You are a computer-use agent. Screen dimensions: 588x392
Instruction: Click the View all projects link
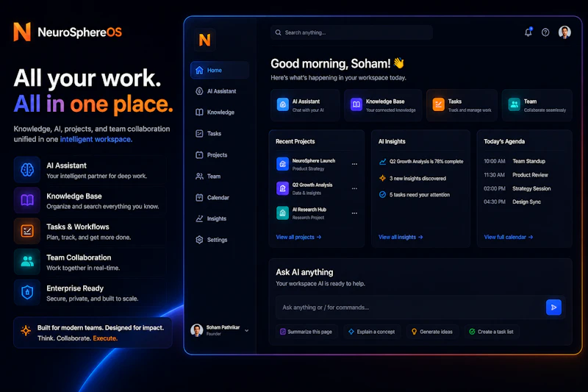pyautogui.click(x=298, y=237)
